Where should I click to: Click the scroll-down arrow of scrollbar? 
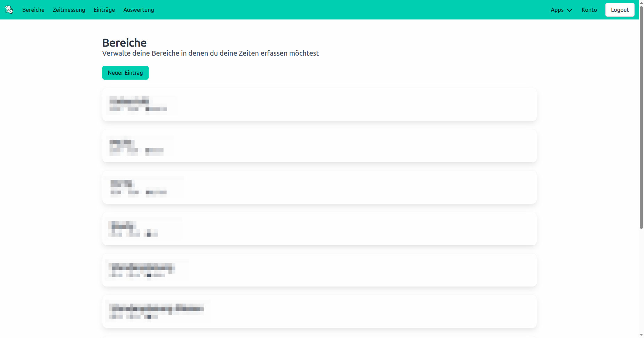[641, 335]
